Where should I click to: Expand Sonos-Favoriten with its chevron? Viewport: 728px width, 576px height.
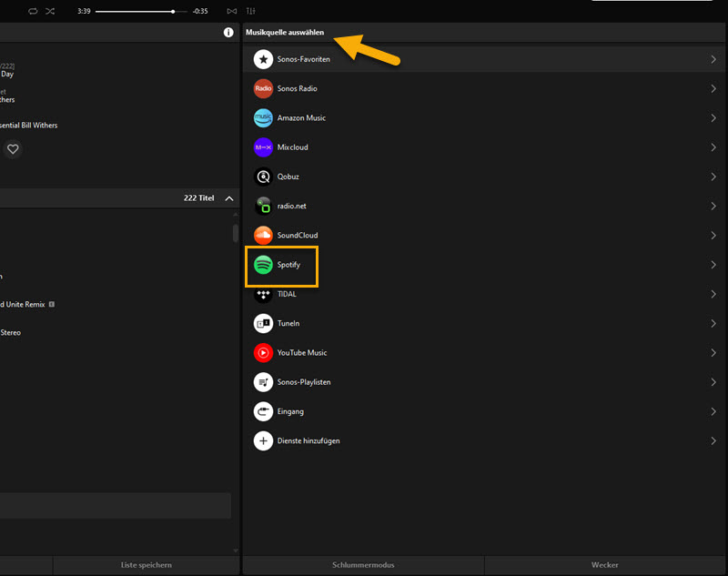pyautogui.click(x=713, y=59)
